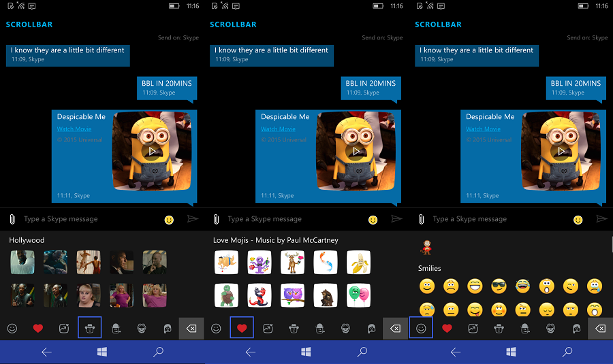Screen dimensions: 613x364
Task: Choose the orange and blue fish Love Moji
Action: click(326, 262)
